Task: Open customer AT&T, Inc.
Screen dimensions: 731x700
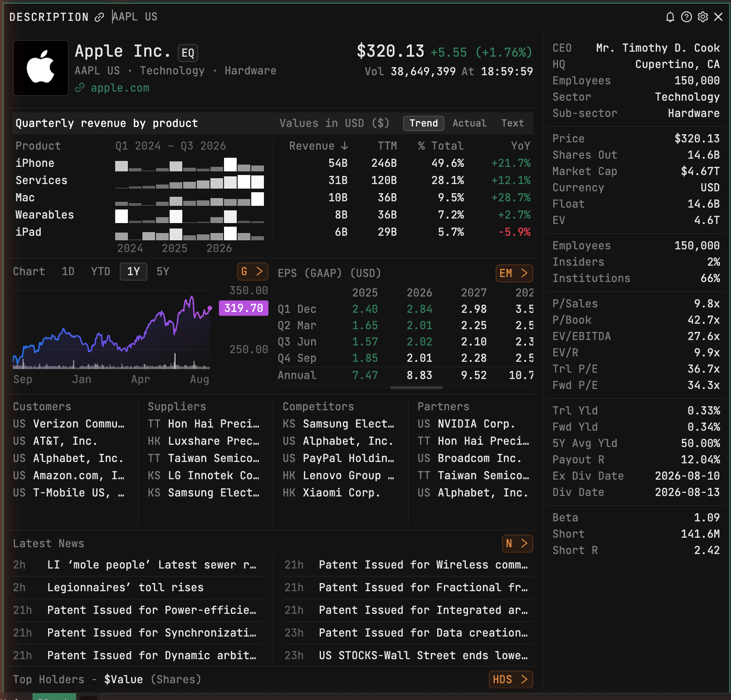Action: 55,441
